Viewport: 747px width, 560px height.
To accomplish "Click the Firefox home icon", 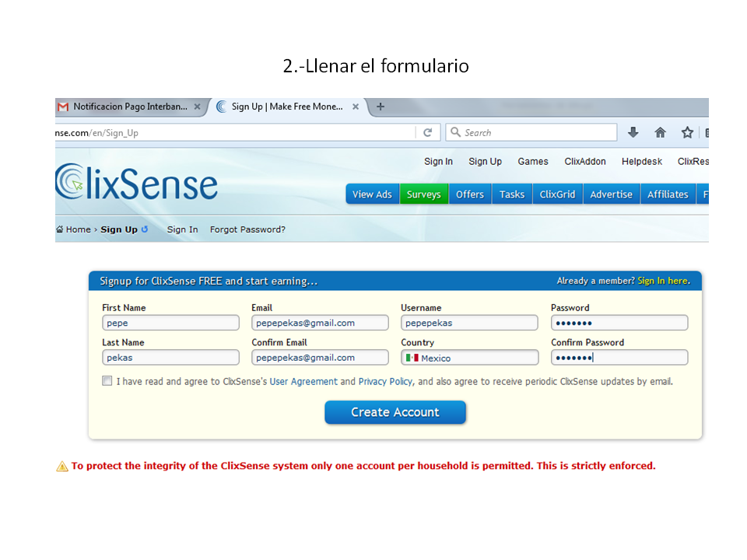I will click(x=660, y=132).
